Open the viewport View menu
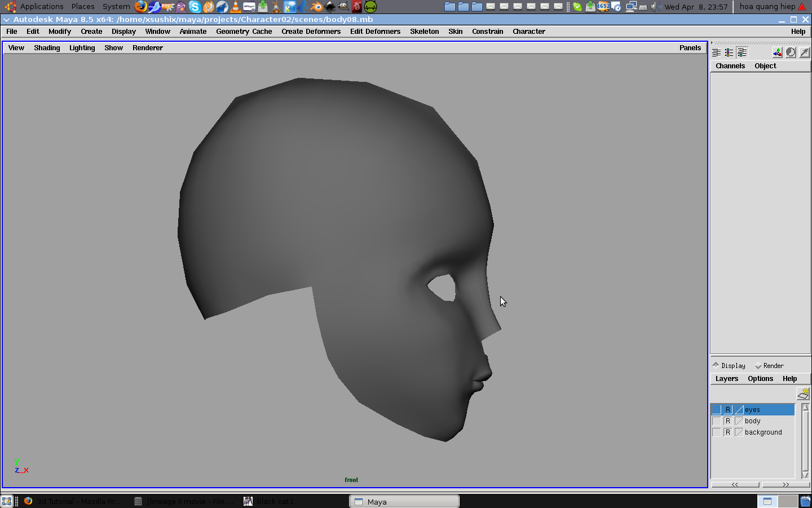Image resolution: width=812 pixels, height=508 pixels. (x=16, y=48)
